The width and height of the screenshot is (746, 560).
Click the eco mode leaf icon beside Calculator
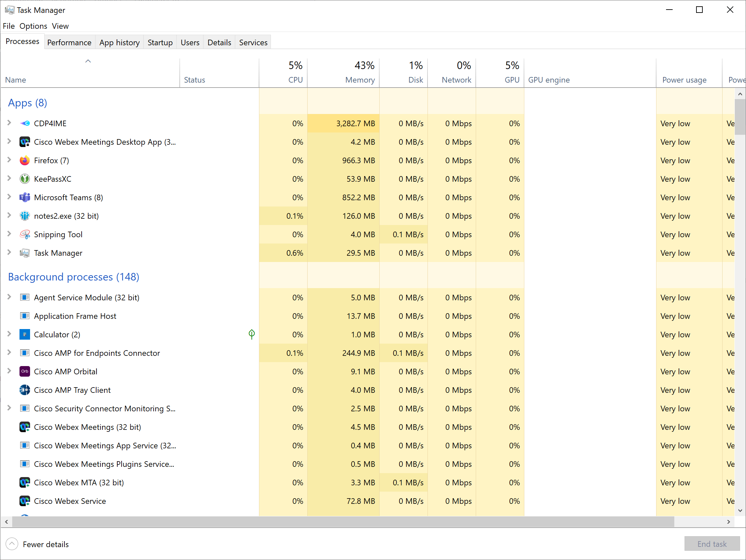pyautogui.click(x=251, y=334)
